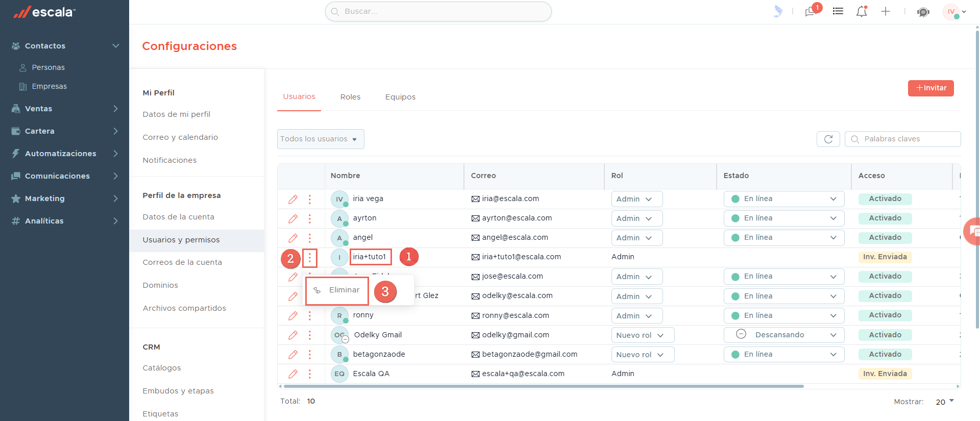Viewport: 980px width, 421px height.
Task: Edit user ronny with pencil icon
Action: coord(293,315)
